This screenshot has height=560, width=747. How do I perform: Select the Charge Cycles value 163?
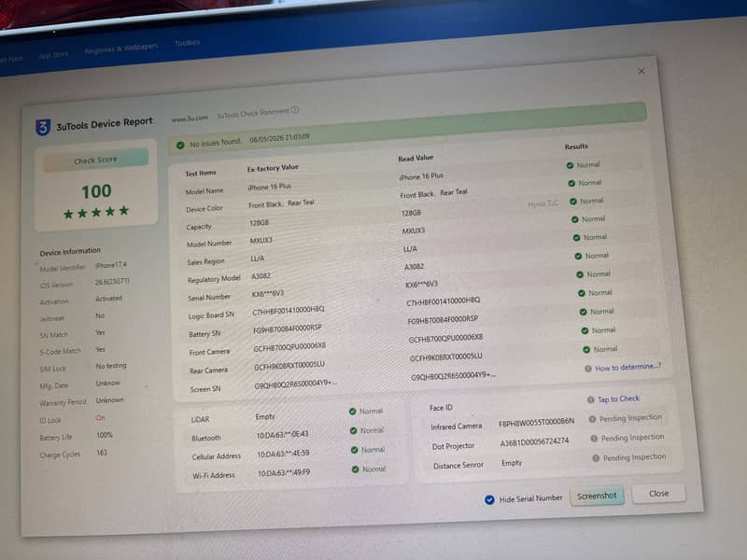(102, 453)
